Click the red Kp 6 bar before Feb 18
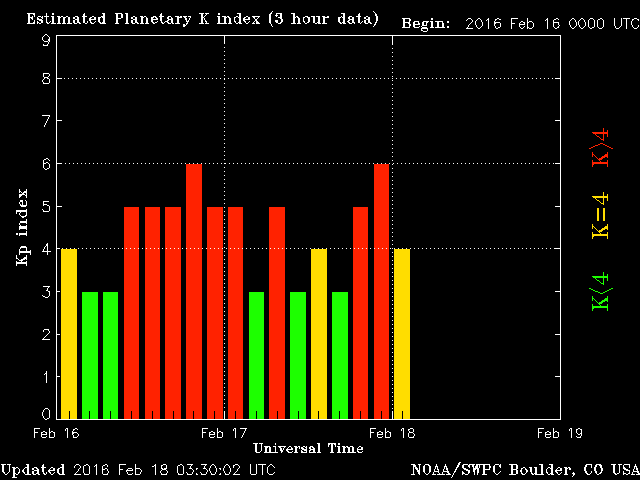The width and height of the screenshot is (640, 480). pos(381,290)
